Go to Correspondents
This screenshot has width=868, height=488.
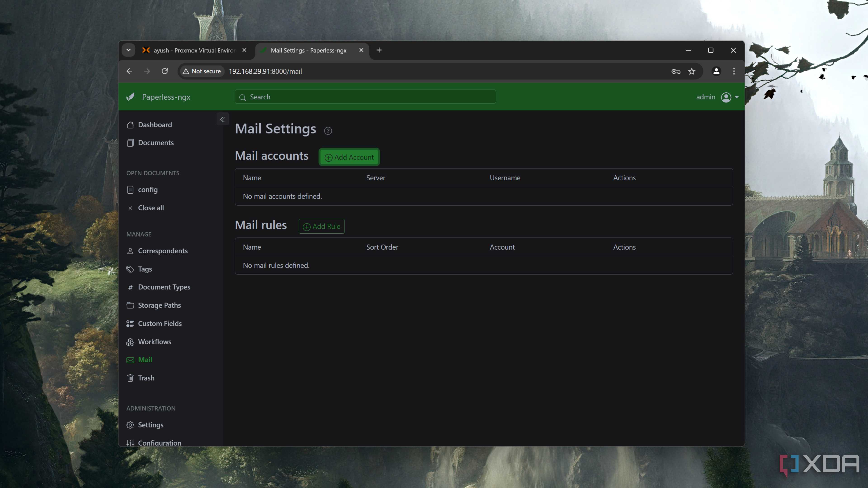pyautogui.click(x=163, y=251)
